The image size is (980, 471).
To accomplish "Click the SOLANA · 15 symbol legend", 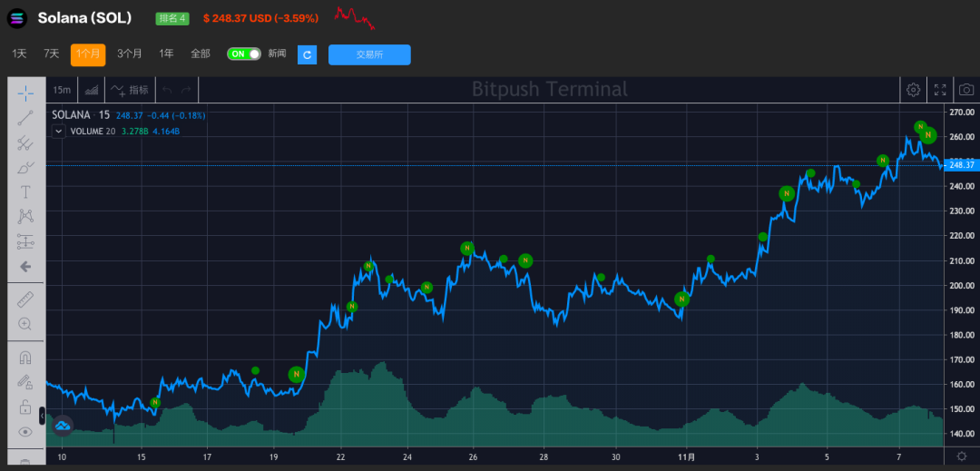I will click(x=82, y=115).
